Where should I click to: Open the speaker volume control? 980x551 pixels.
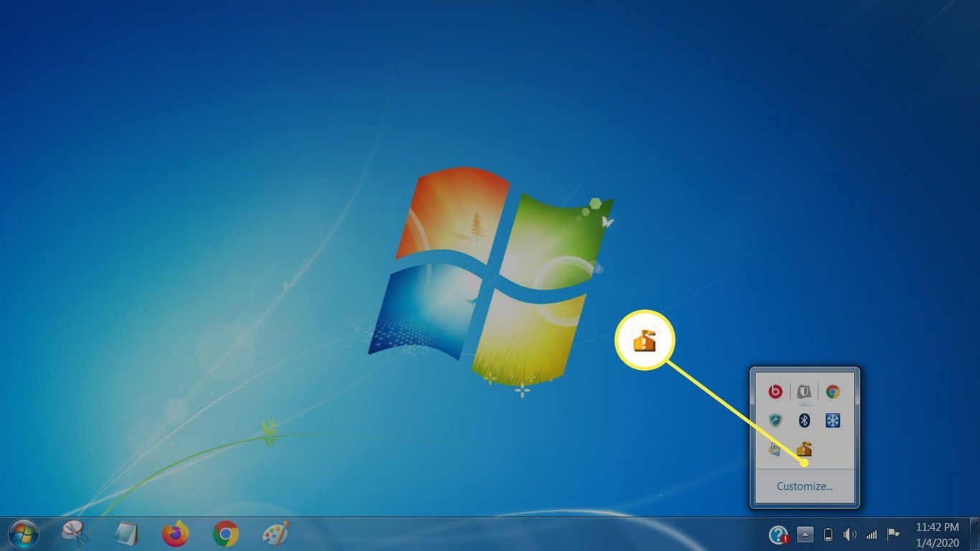point(850,534)
